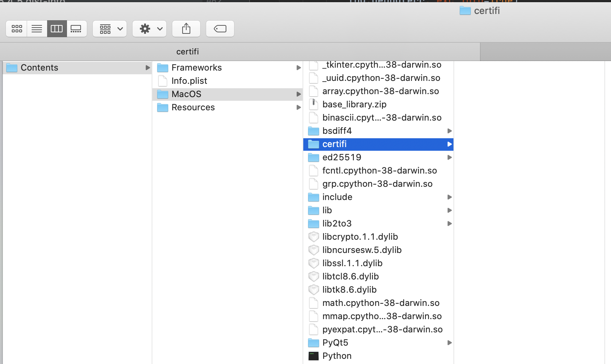Image resolution: width=611 pixels, height=364 pixels.
Task: Open the item arrangement grouping dropdown
Action: tap(109, 29)
